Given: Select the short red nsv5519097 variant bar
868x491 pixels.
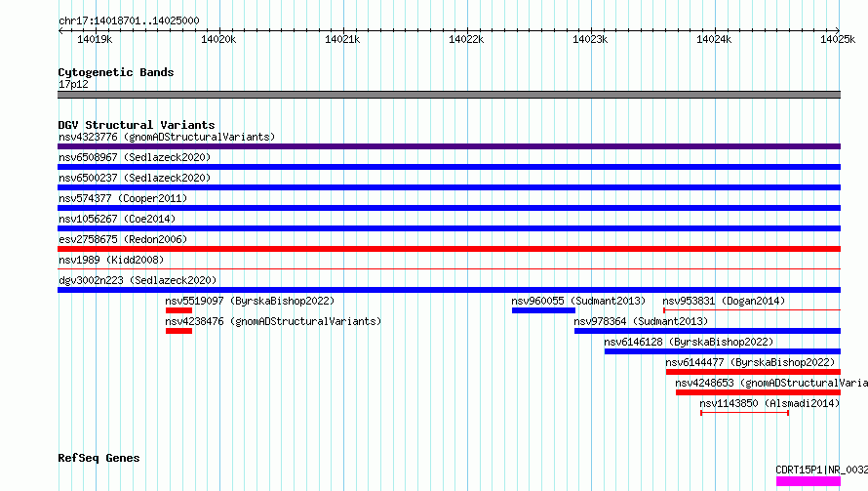Looking at the screenshot, I should tap(178, 310).
